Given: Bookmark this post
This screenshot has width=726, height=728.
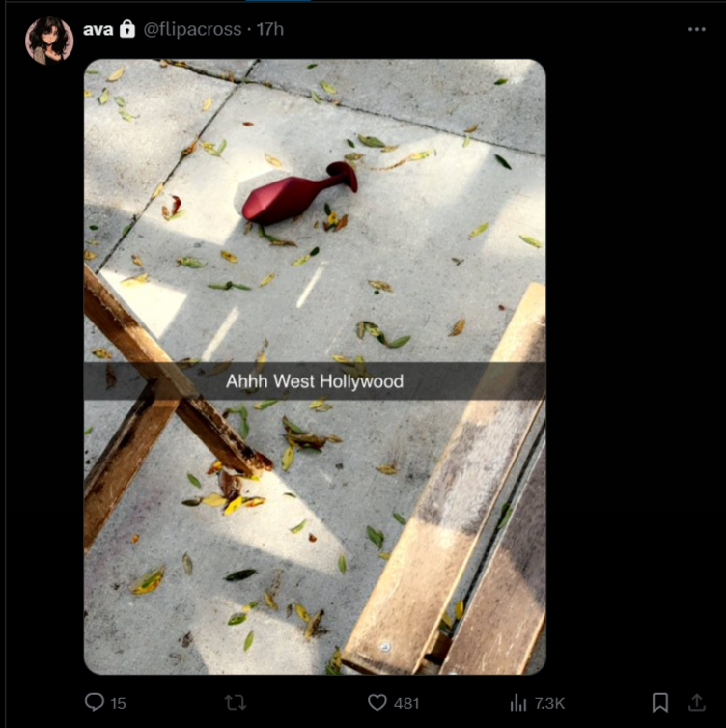Looking at the screenshot, I should point(660,703).
